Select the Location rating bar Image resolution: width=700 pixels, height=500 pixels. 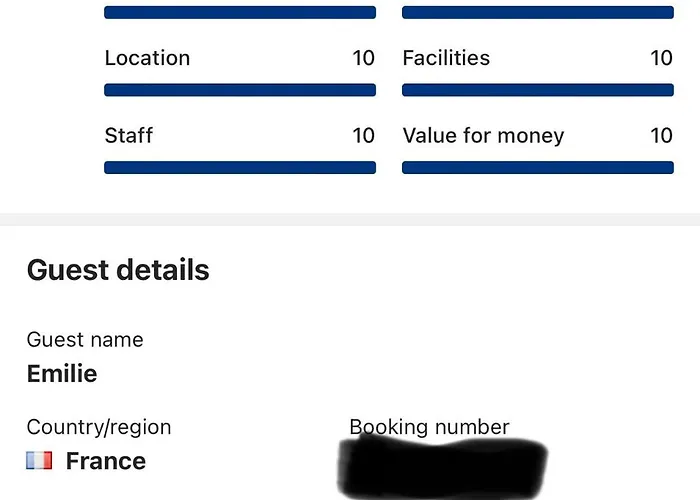point(240,90)
